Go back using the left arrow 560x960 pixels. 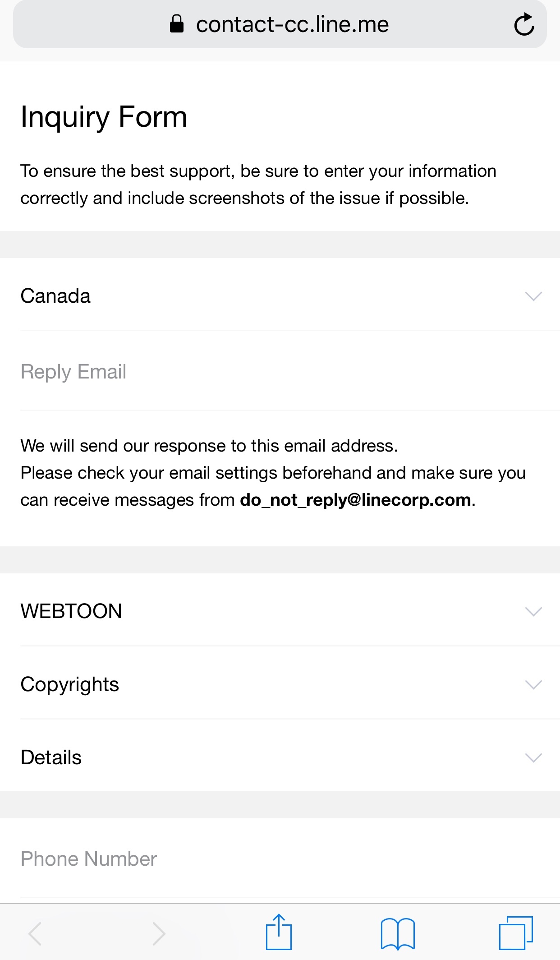coord(35,933)
